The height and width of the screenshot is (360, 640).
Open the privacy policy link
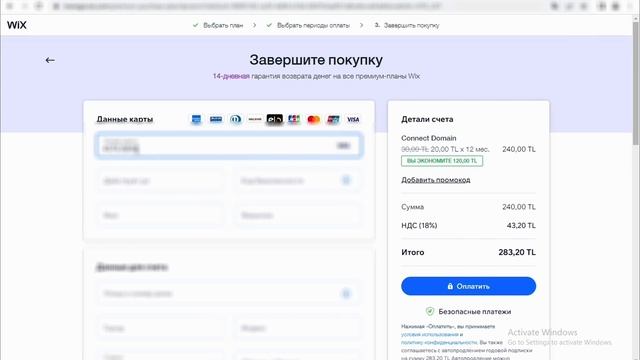point(439,342)
